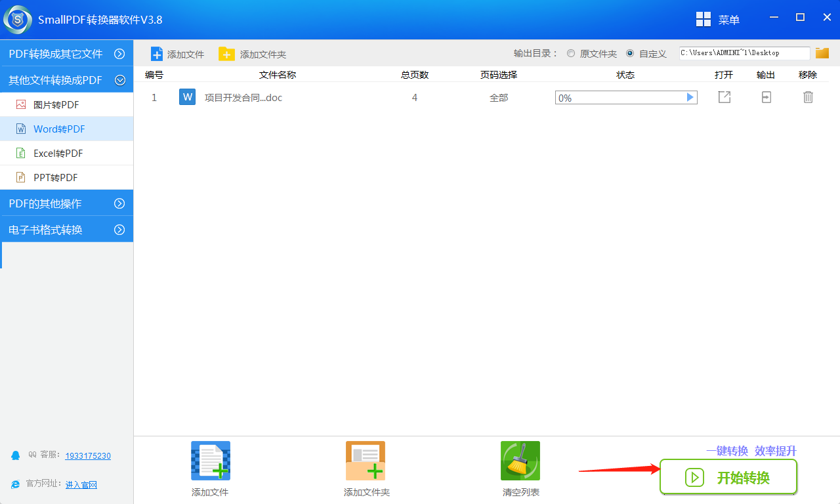This screenshot has height=504, width=840.
Task: Expand PDF的其他操作 section
Action: click(x=66, y=203)
